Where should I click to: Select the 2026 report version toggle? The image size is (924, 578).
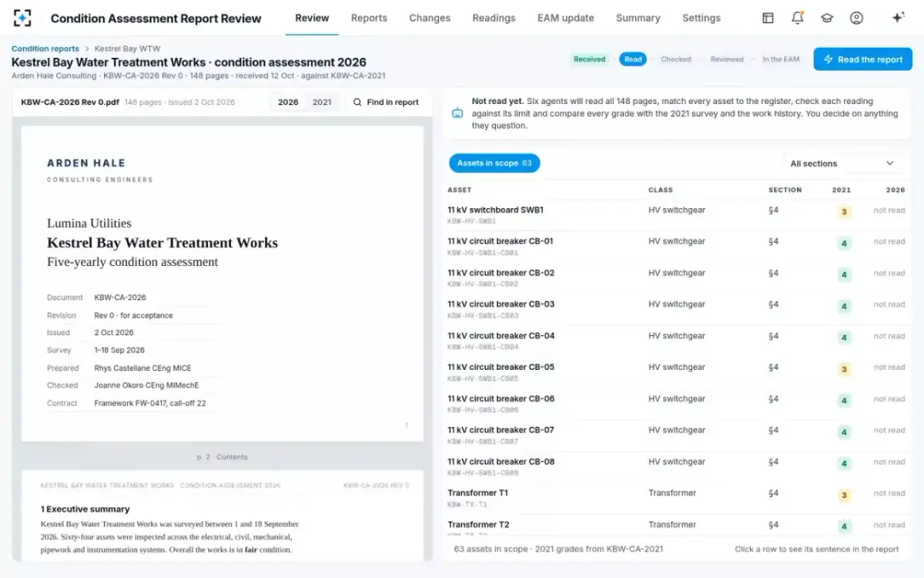(288, 102)
